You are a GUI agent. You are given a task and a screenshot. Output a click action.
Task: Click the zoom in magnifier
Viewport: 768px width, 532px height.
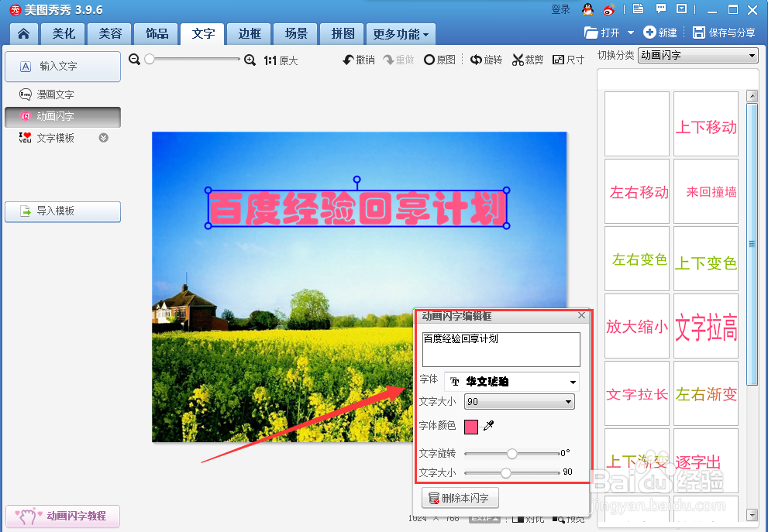click(x=250, y=60)
